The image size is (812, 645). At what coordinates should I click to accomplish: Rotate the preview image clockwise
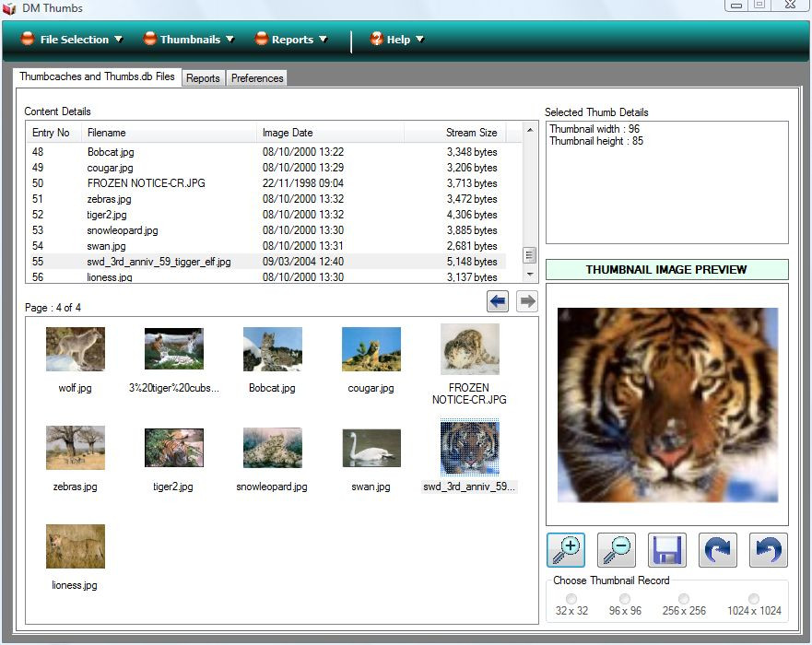click(x=717, y=550)
